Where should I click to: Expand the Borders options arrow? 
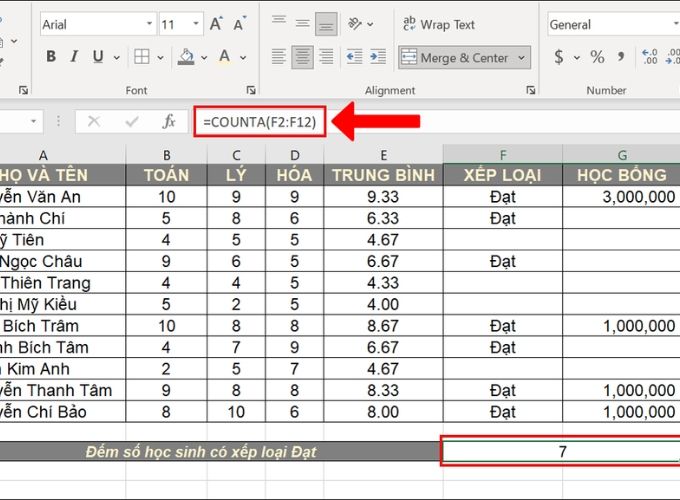point(160,57)
